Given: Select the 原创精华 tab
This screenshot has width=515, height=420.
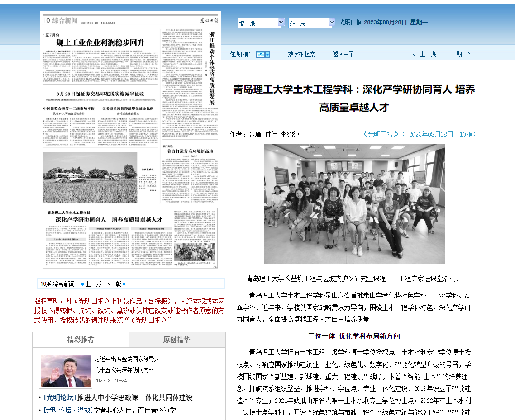Looking at the screenshot, I should (177, 340).
